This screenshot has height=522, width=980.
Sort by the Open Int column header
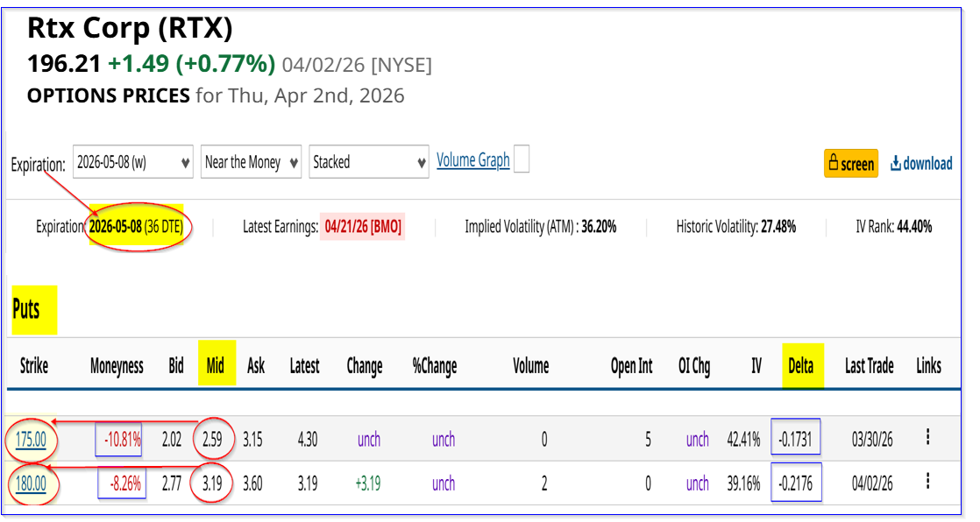tap(631, 366)
